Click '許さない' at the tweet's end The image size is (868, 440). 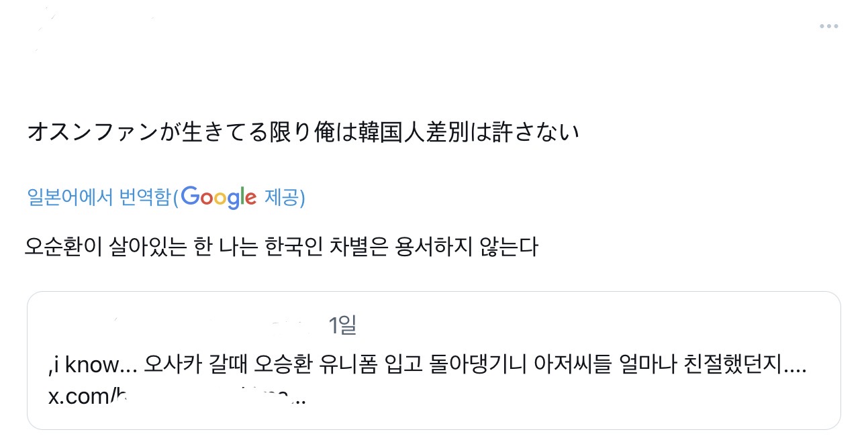[535, 133]
